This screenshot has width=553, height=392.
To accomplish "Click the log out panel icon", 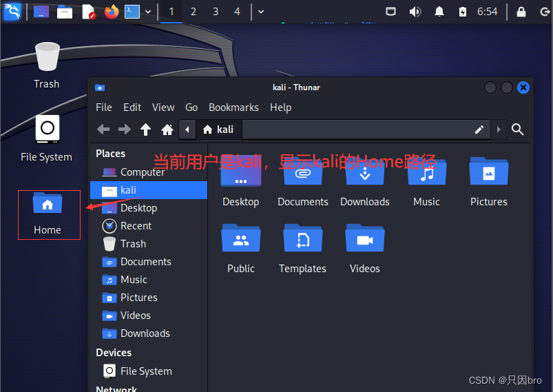I will 545,12.
